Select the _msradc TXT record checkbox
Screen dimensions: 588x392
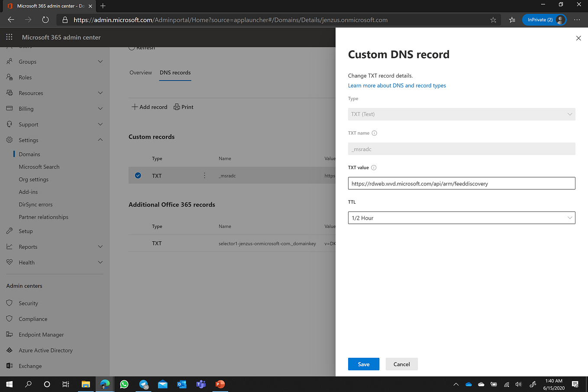coord(138,175)
